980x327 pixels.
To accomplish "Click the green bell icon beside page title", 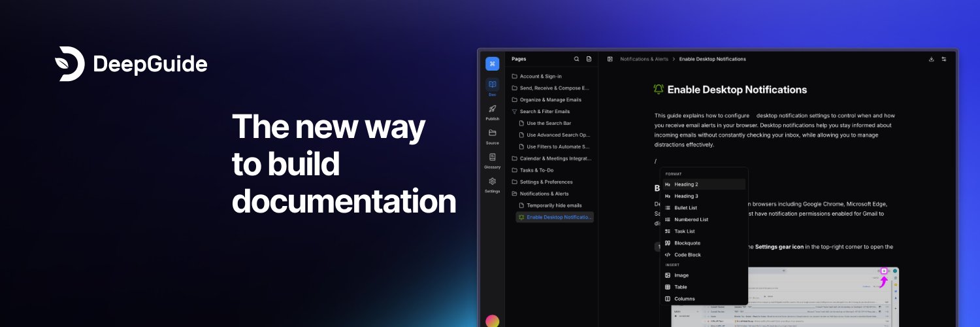I will (x=659, y=90).
